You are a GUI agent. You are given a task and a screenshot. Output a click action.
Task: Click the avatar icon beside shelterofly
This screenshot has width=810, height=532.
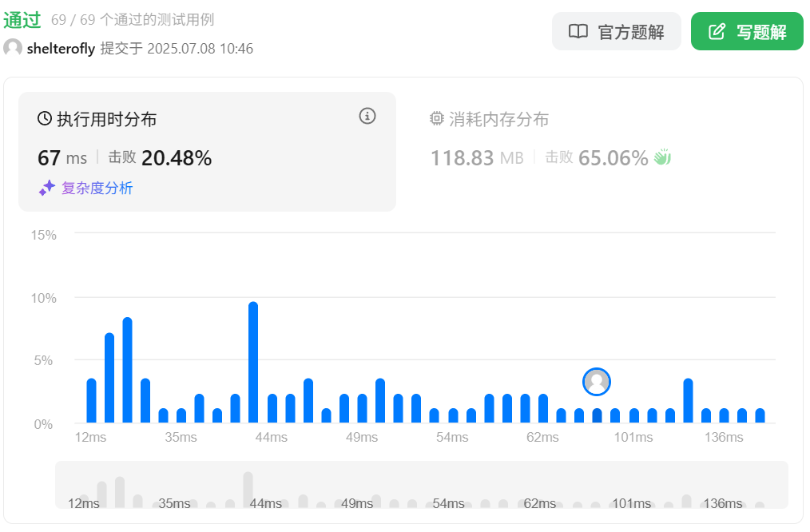[13, 48]
